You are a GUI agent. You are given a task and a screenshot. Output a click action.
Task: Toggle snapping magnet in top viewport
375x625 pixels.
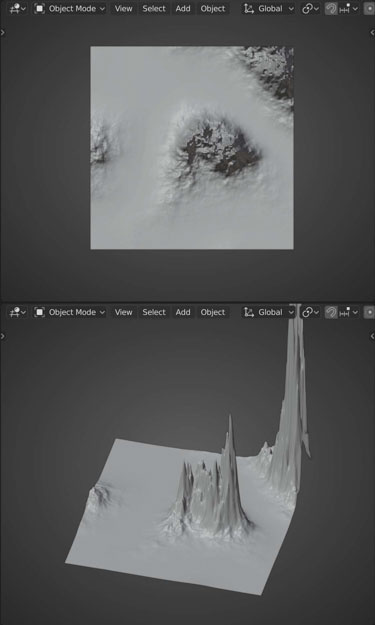coord(331,8)
